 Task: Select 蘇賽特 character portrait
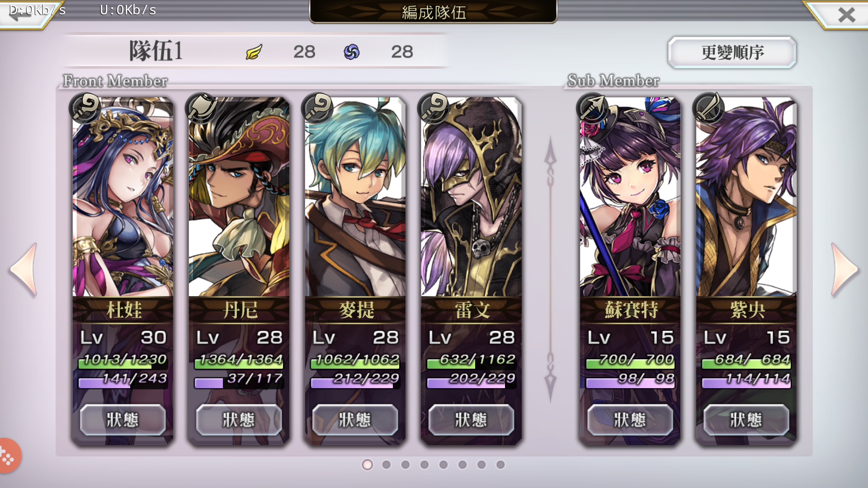630,197
